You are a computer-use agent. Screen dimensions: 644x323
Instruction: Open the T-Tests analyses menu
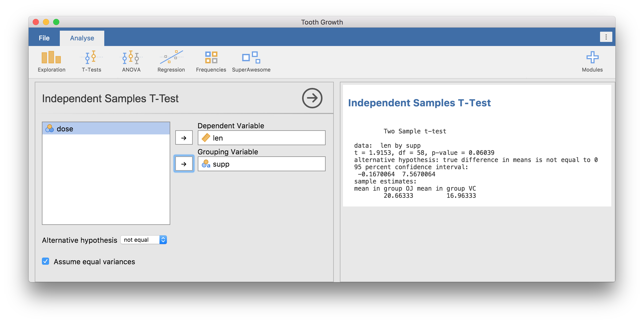click(x=91, y=61)
